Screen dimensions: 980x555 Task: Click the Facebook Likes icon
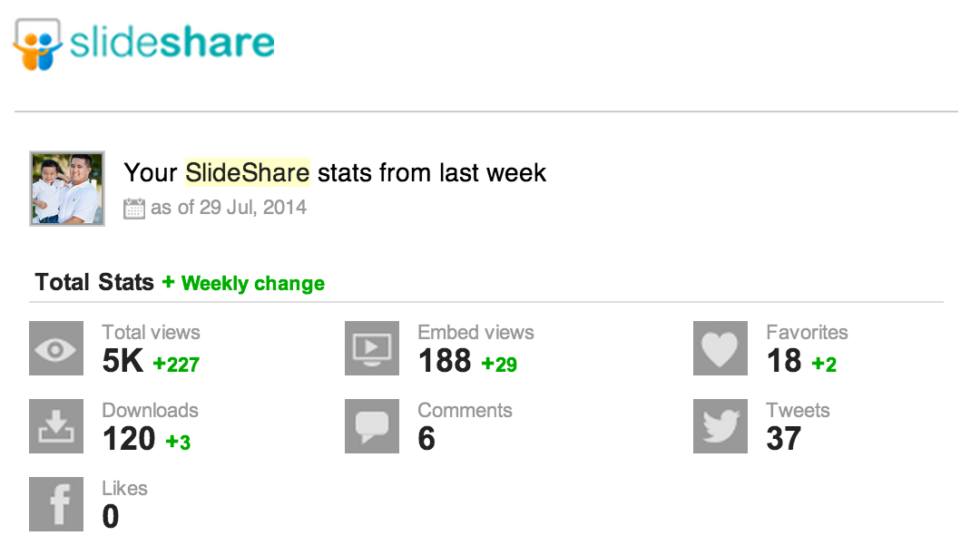coord(56,504)
